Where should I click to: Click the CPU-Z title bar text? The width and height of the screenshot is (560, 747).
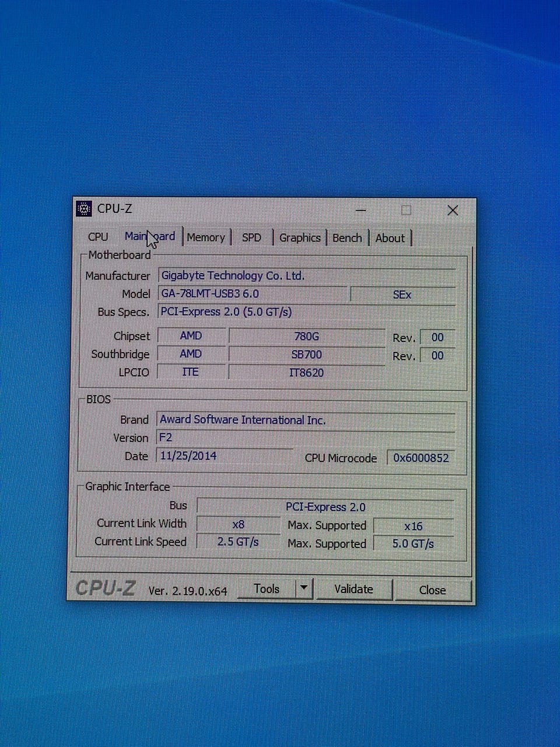[x=114, y=208]
